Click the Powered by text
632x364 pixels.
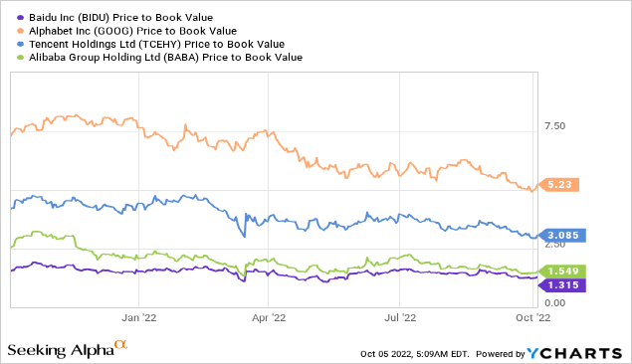pyautogui.click(x=501, y=354)
